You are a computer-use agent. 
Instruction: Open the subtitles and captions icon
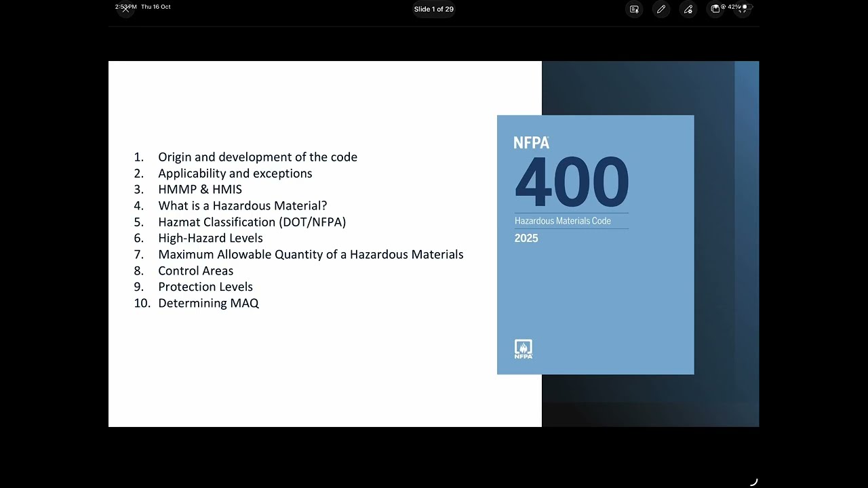pos(634,9)
